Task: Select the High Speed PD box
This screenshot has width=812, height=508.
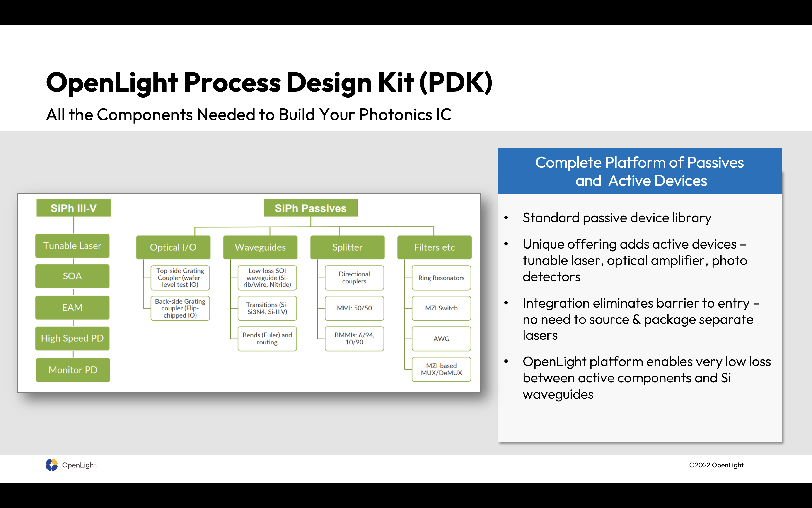Action: point(72,338)
